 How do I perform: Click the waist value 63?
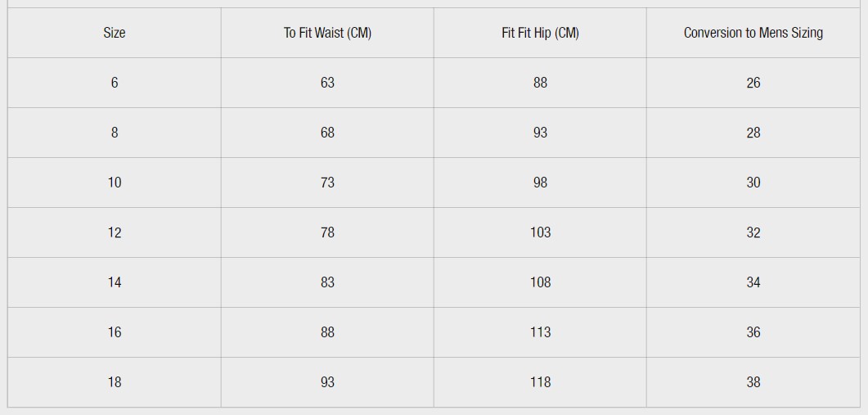(x=327, y=83)
